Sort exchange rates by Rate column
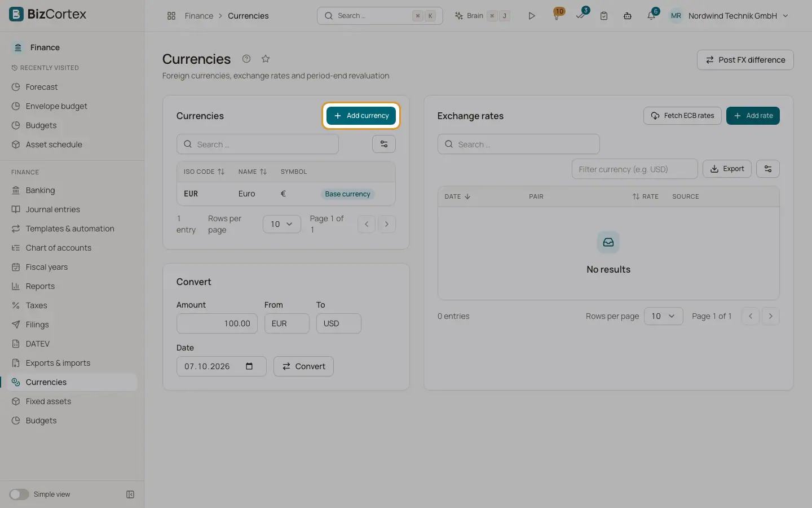The width and height of the screenshot is (812, 508). 645,196
